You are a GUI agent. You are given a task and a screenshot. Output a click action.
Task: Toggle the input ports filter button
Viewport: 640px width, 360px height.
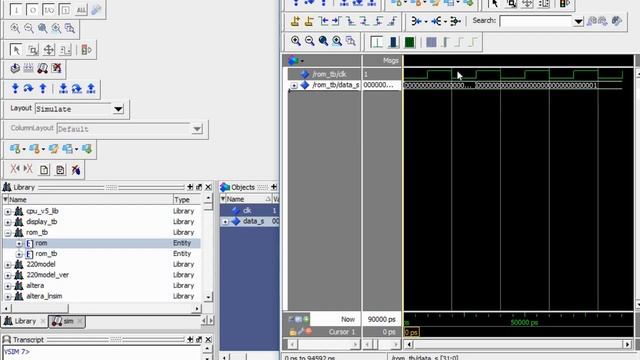click(16, 9)
